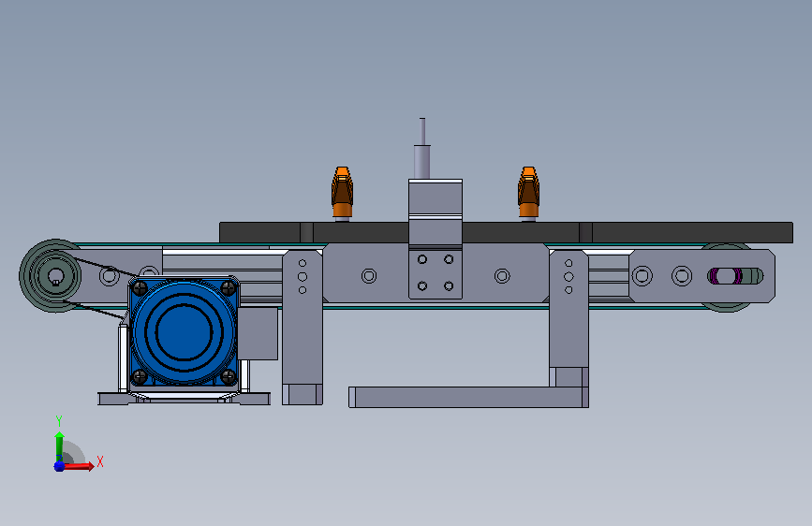Pick the thin vertical cylinder rod on top
812x526 pixels.
422,131
